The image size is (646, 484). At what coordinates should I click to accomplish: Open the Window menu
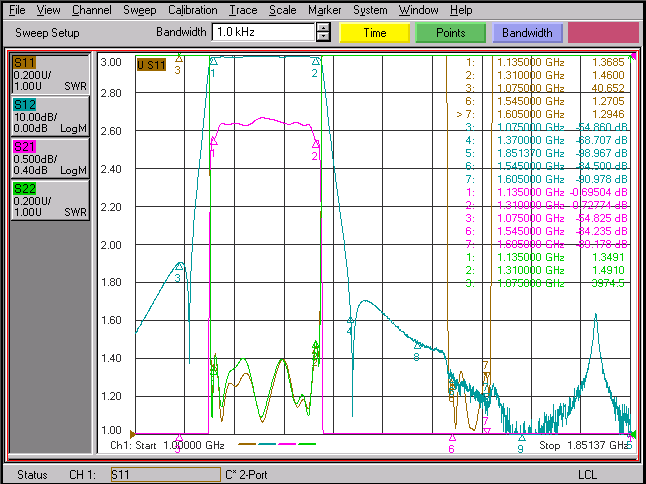coord(418,10)
